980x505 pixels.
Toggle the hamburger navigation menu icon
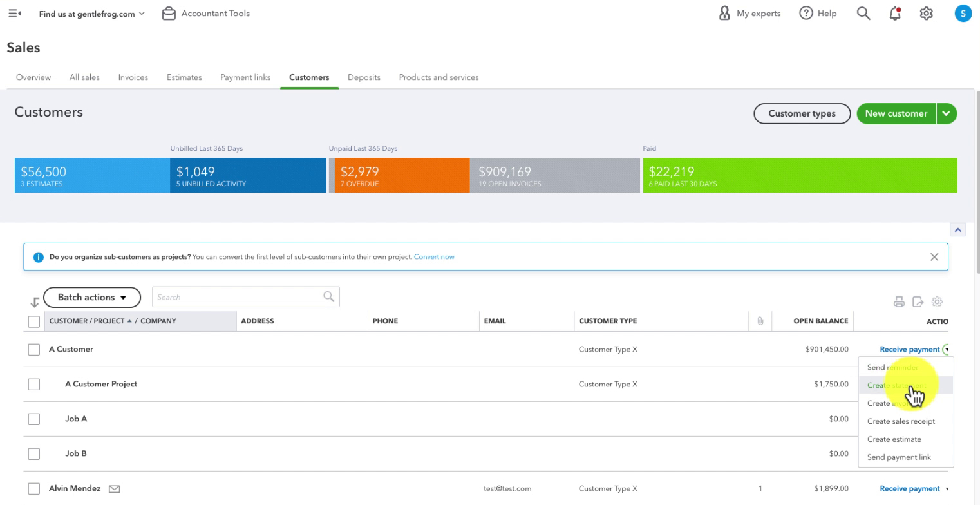pos(14,14)
